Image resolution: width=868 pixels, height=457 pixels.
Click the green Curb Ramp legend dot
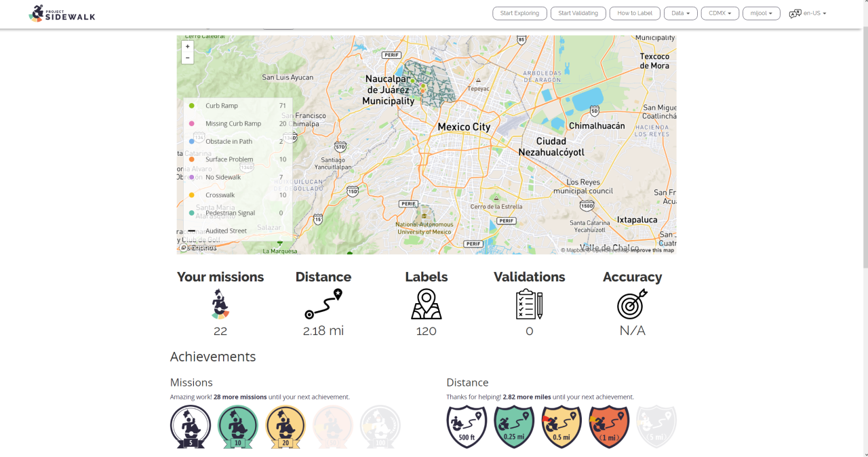192,106
